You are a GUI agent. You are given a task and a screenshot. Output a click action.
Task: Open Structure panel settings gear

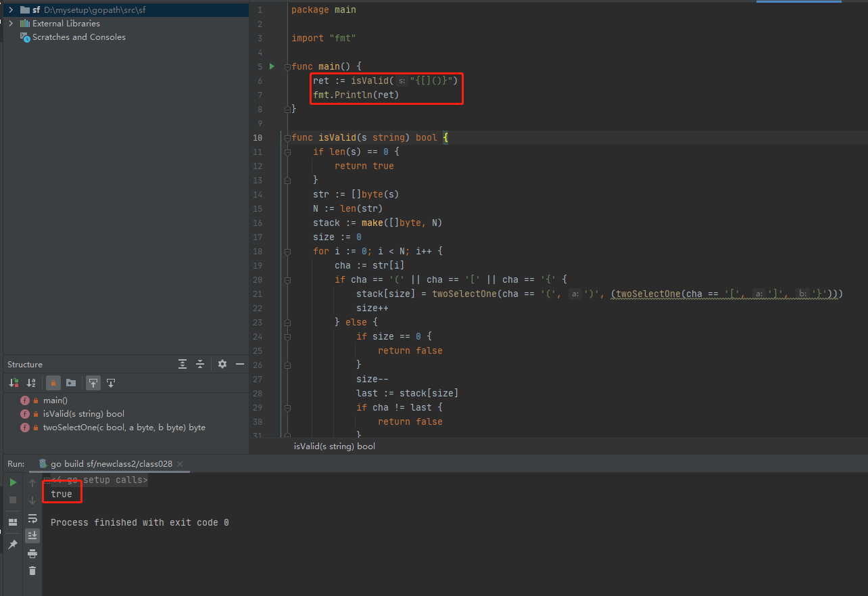222,364
